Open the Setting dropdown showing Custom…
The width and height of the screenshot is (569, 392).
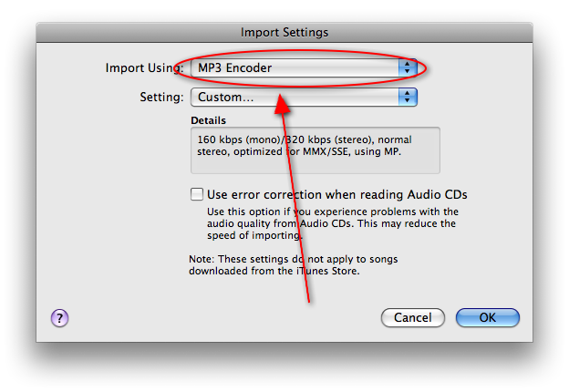coord(304,97)
